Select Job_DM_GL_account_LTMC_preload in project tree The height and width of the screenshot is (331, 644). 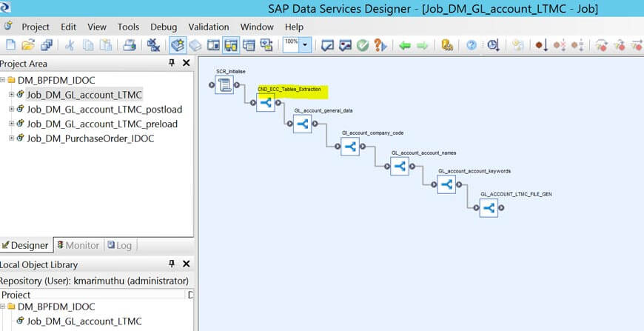[x=102, y=124]
